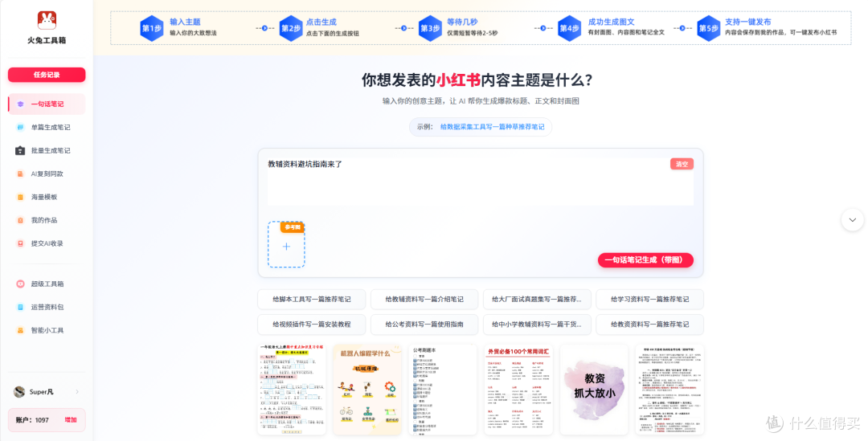Image resolution: width=868 pixels, height=441 pixels.
Task: Open 超级工具箱 menu item
Action: coord(47,284)
